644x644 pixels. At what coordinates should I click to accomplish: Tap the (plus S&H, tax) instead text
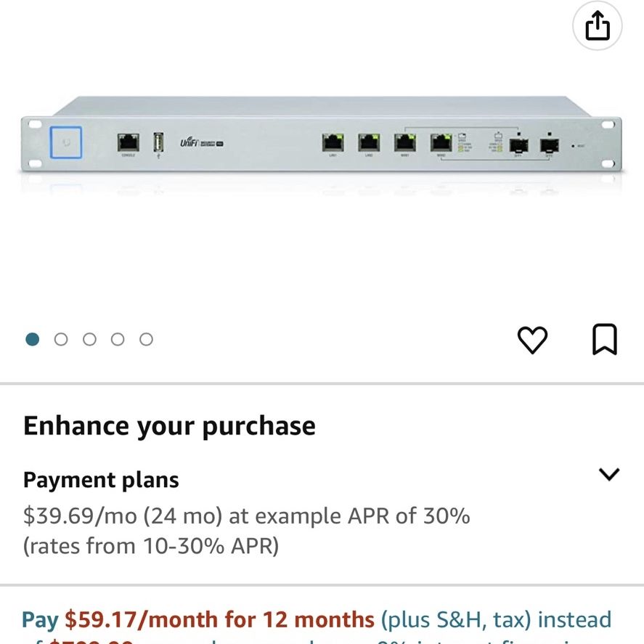[x=496, y=619]
